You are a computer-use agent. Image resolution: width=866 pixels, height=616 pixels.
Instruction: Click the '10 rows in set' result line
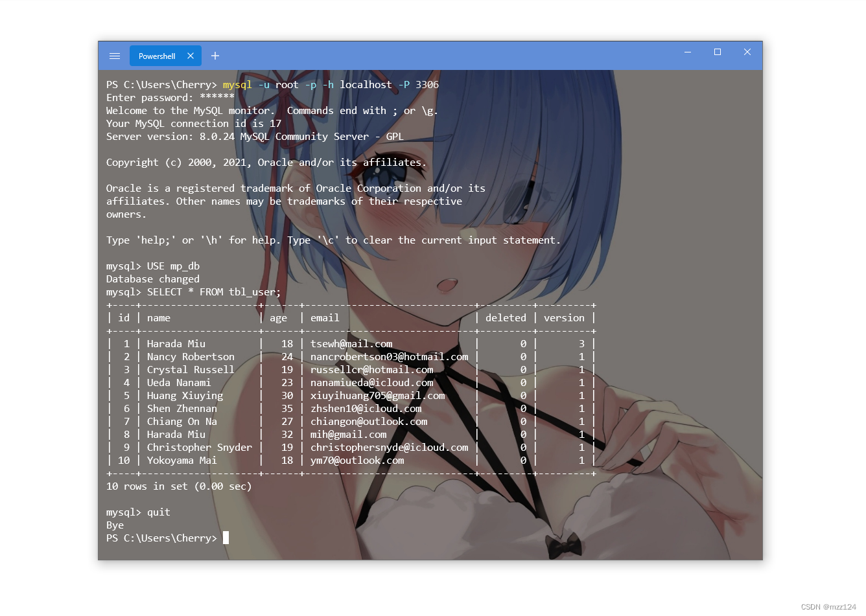tap(179, 486)
